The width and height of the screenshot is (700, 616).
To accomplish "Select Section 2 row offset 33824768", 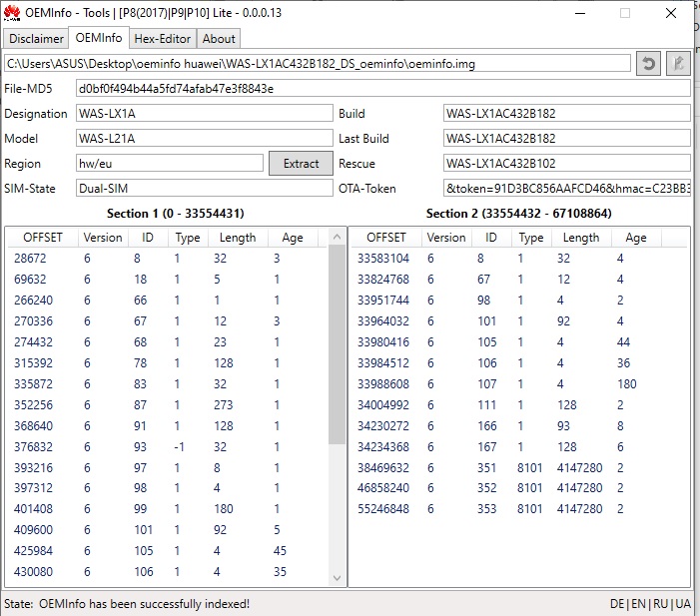I will 519,279.
